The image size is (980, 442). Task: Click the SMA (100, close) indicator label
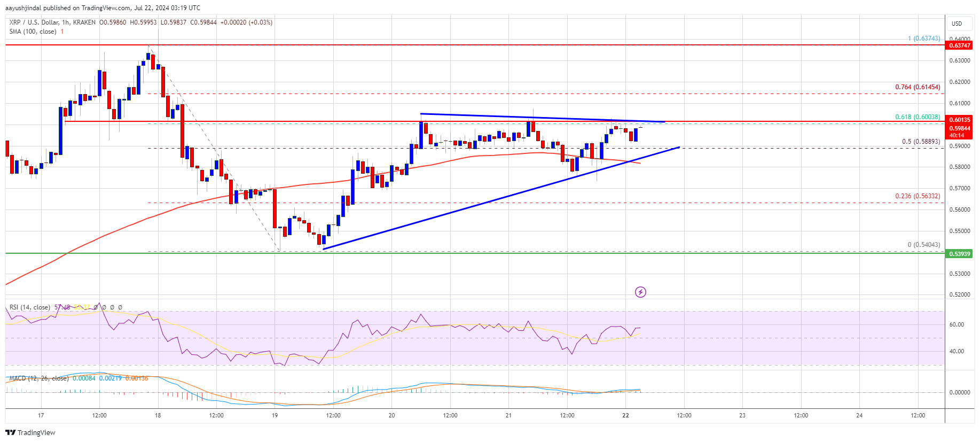(33, 32)
